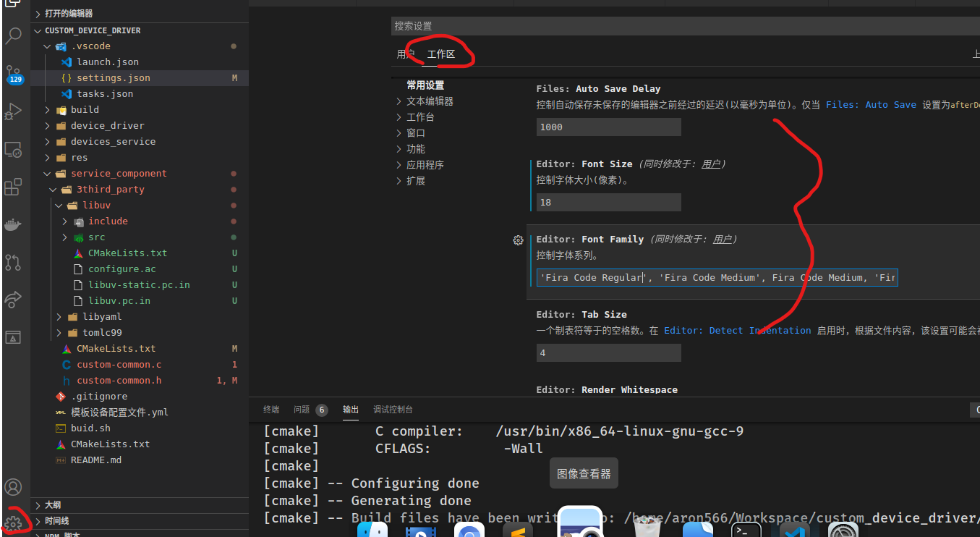980x537 pixels.
Task: Launch the terminal app from the dock
Action: click(746, 529)
